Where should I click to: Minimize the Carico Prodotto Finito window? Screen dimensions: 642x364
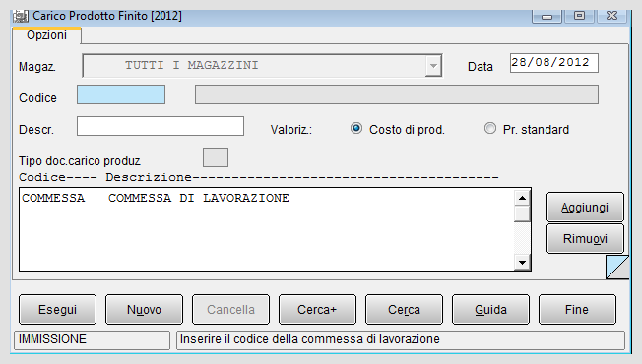pos(547,17)
